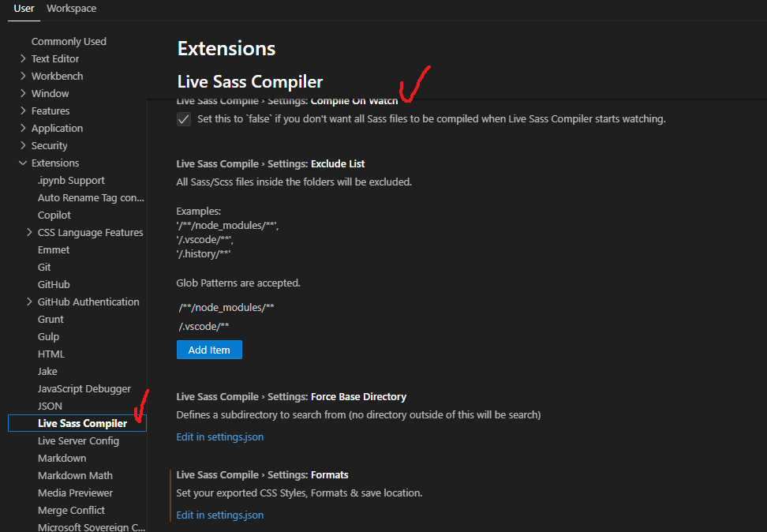Switch to the Workspace settings tab

72,9
